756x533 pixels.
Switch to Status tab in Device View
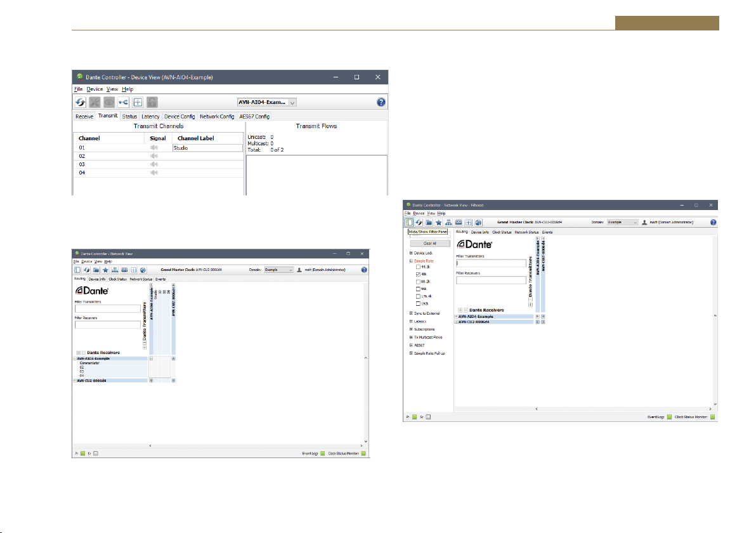[129, 117]
